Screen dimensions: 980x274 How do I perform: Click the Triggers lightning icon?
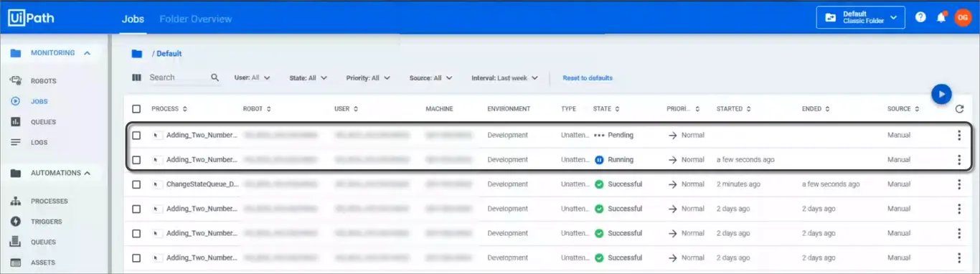pos(15,222)
